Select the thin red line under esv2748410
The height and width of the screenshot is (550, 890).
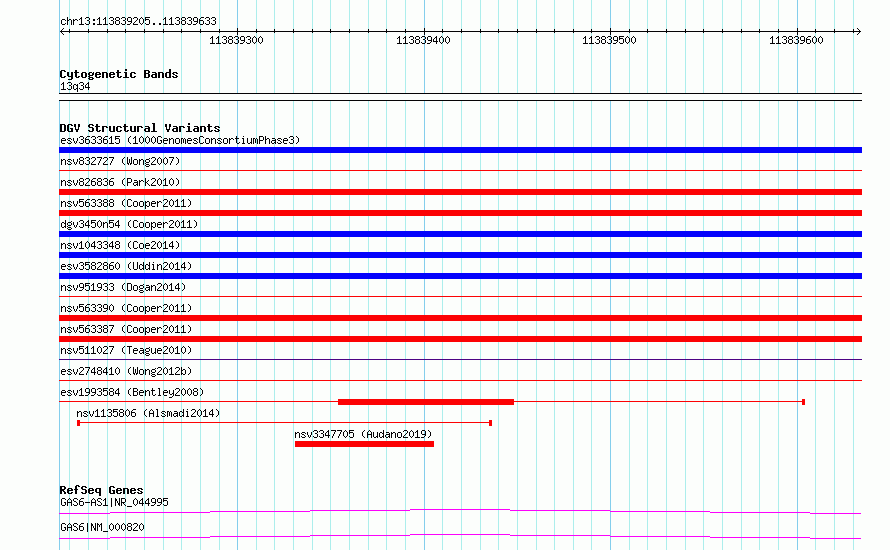point(460,380)
